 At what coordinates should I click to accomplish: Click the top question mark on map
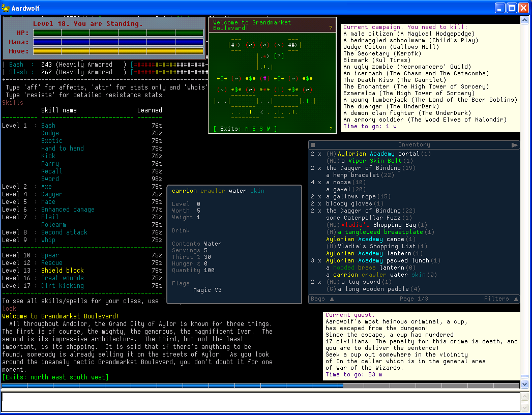coord(331,28)
